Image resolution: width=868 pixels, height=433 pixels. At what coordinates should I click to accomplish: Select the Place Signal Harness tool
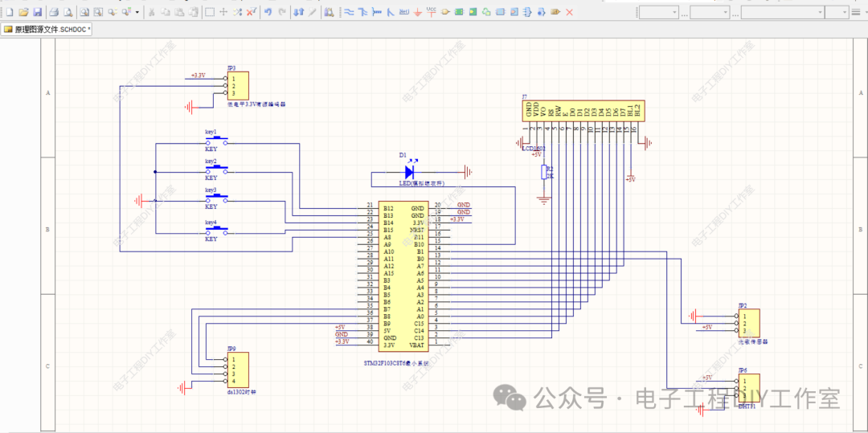376,11
